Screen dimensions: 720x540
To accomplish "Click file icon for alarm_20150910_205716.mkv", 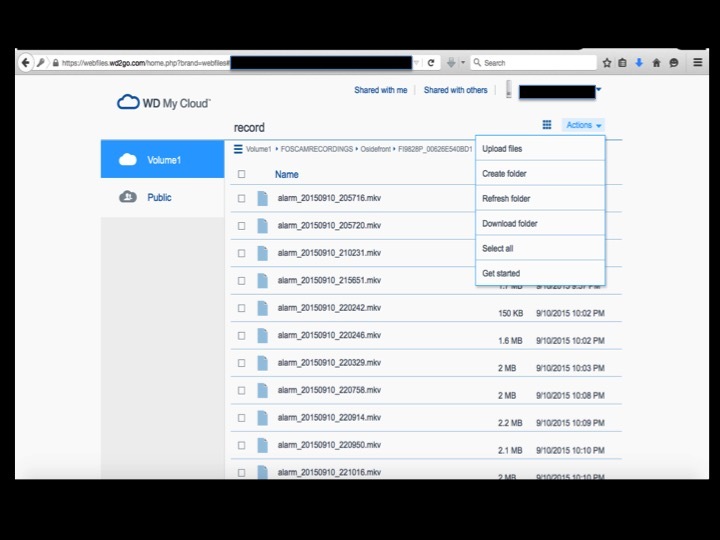I will (x=262, y=198).
